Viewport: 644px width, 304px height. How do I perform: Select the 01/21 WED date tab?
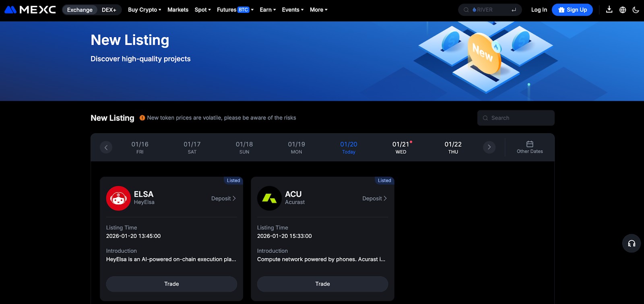click(x=401, y=147)
